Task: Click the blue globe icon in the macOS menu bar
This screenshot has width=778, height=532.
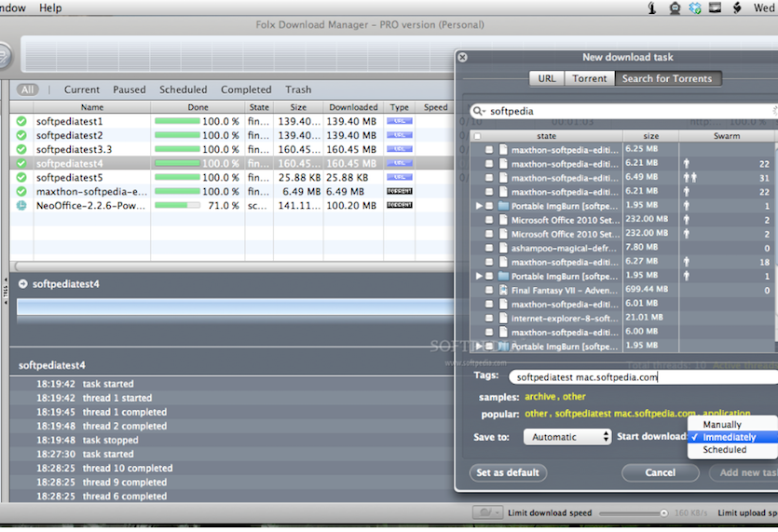Action: pos(695,7)
